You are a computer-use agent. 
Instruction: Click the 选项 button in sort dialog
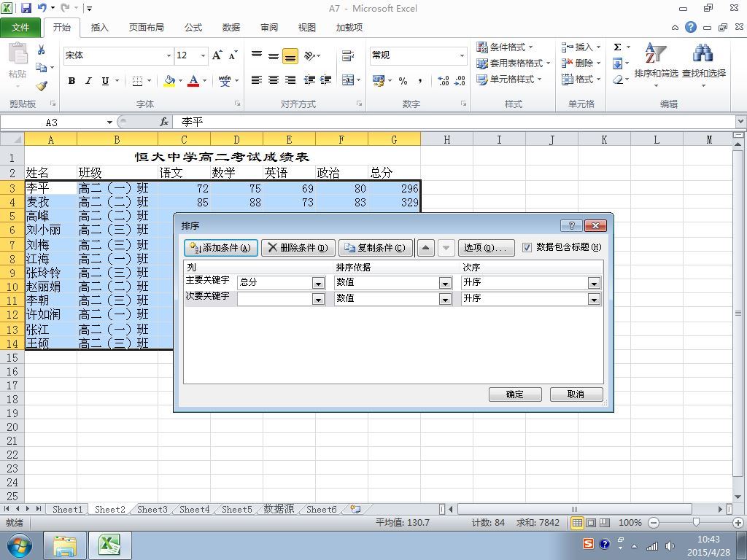point(487,248)
